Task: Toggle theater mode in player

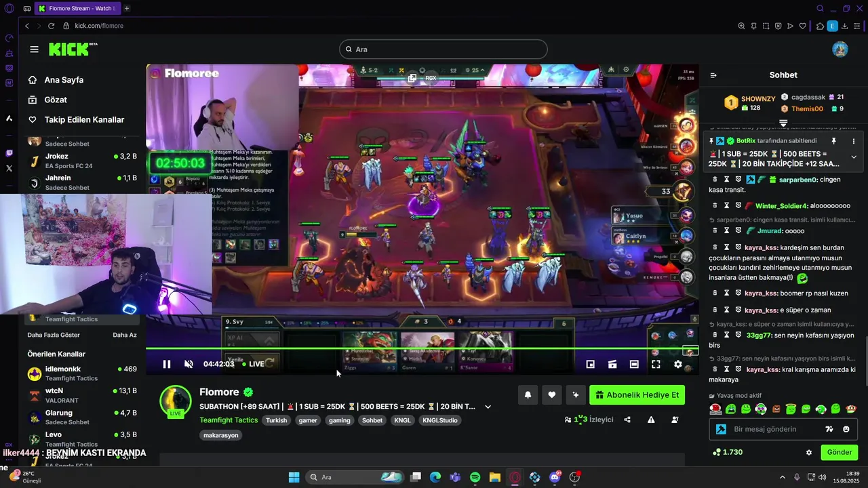Action: 634,364
